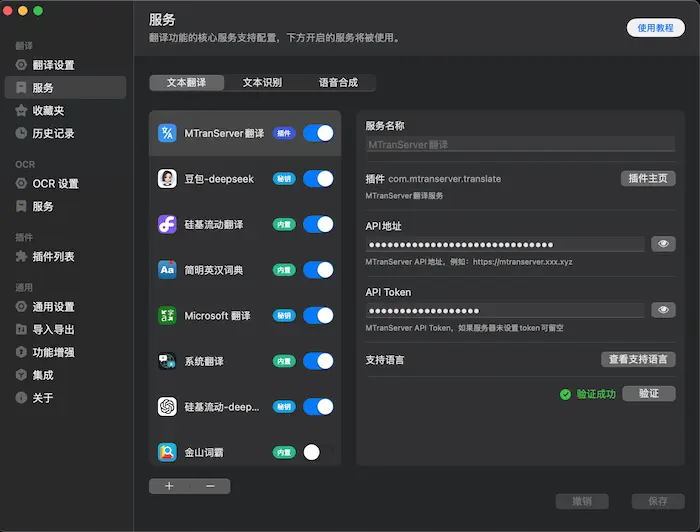700x532 pixels.
Task: Reveal the API Token with eye button
Action: (663, 310)
